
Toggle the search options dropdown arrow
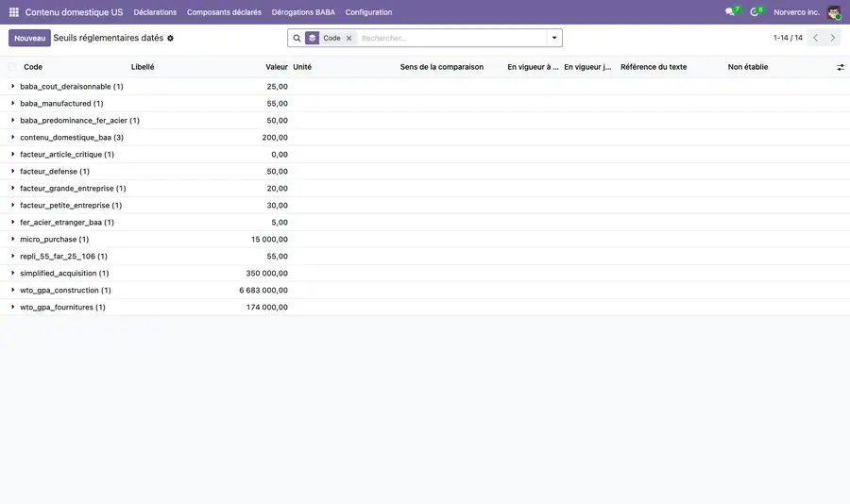(554, 38)
